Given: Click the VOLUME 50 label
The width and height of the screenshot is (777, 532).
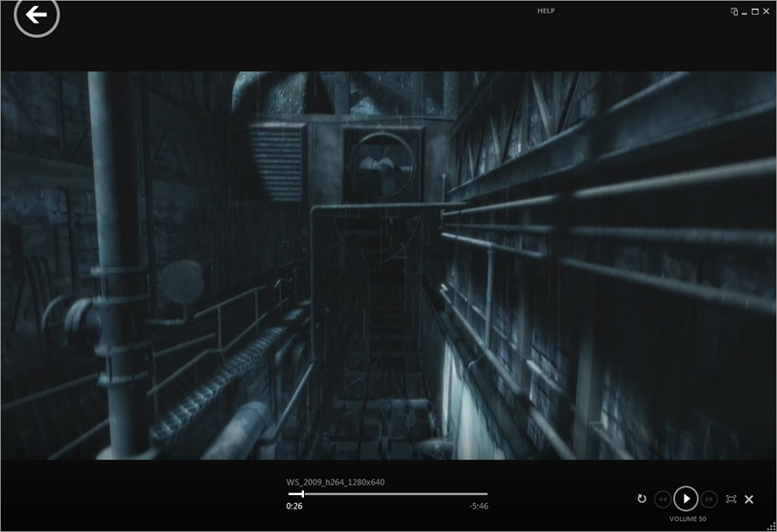Looking at the screenshot, I should [688, 518].
